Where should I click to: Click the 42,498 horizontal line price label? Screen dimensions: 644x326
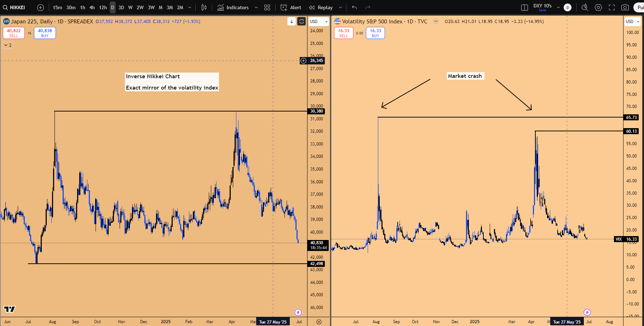[317, 264]
